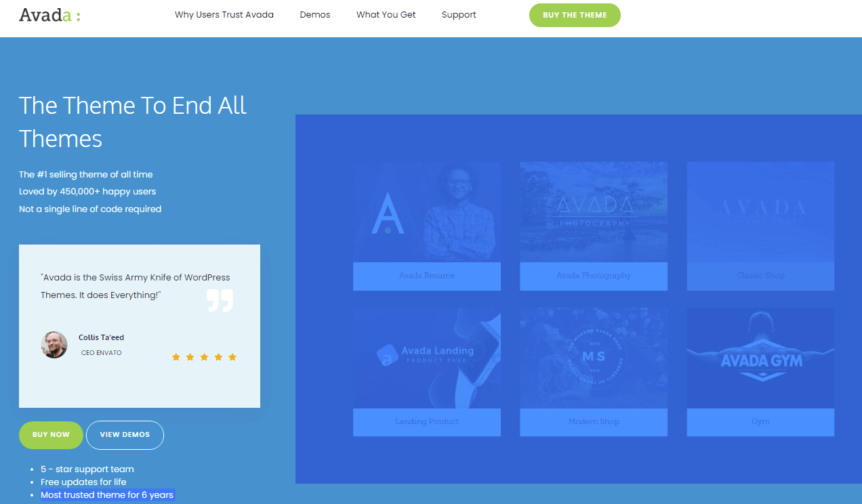
Task: Click 5 - star support team bullet
Action: (87, 469)
